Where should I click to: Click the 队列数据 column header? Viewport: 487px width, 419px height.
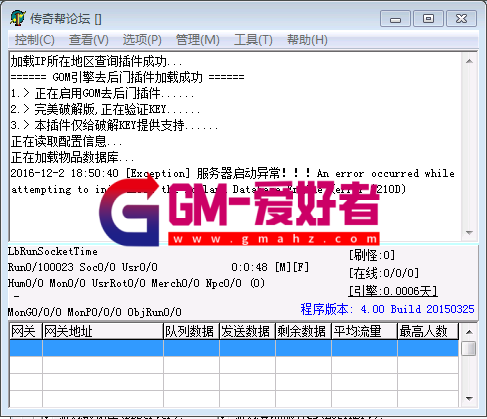pos(191,331)
